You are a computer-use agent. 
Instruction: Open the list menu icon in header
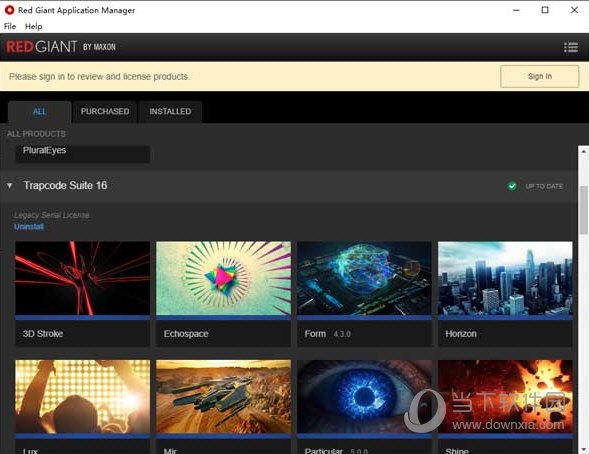click(x=571, y=47)
